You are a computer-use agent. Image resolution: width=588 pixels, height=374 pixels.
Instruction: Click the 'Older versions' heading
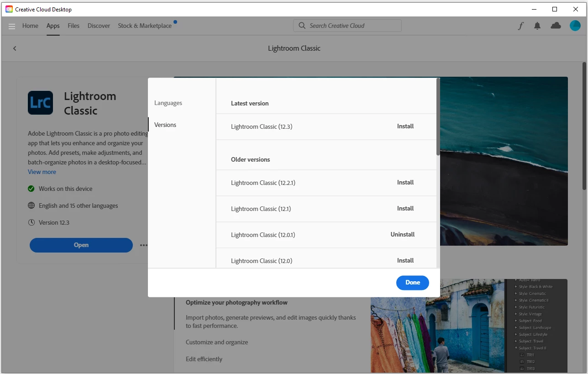(251, 159)
